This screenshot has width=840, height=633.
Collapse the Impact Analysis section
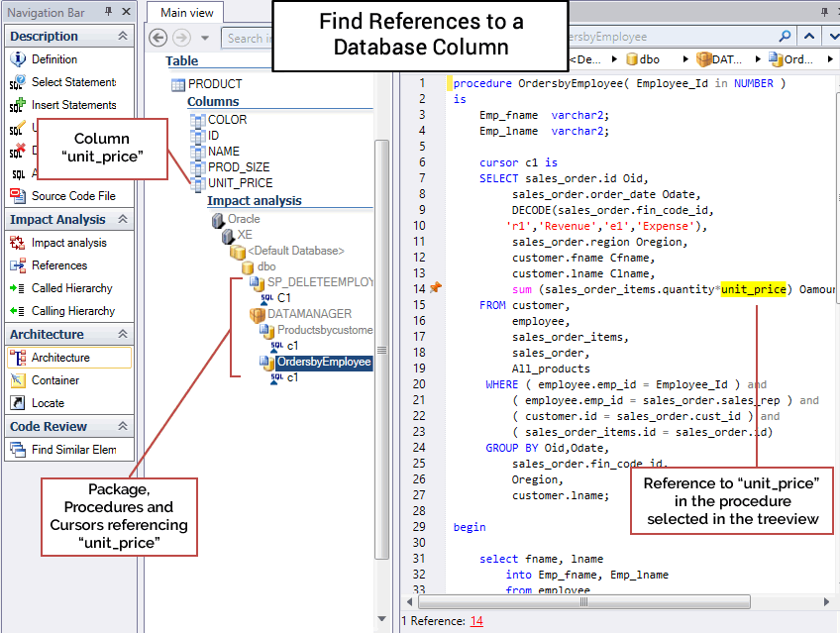[123, 220]
